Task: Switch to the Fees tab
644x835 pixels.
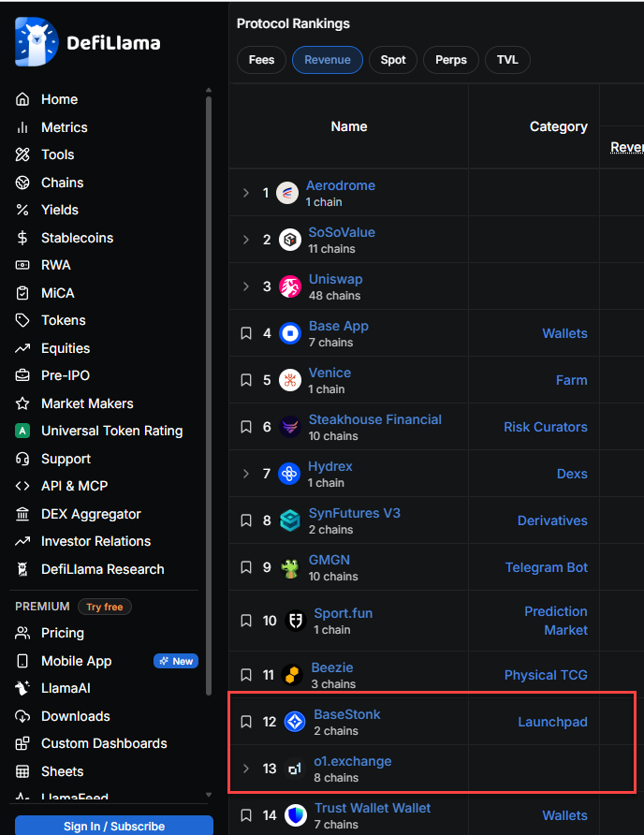Action: [x=261, y=60]
